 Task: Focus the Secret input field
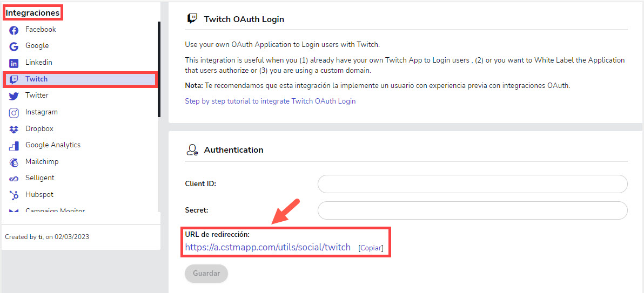pos(472,210)
